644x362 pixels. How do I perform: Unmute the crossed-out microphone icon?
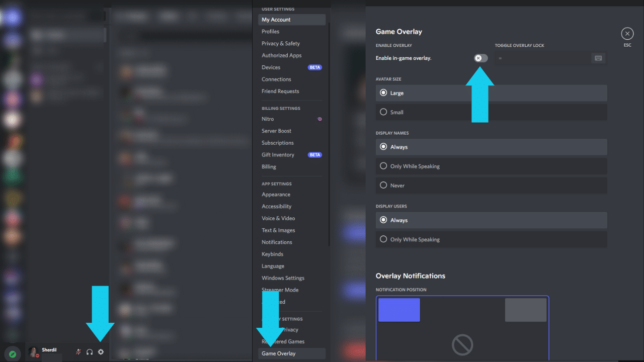[x=78, y=352]
